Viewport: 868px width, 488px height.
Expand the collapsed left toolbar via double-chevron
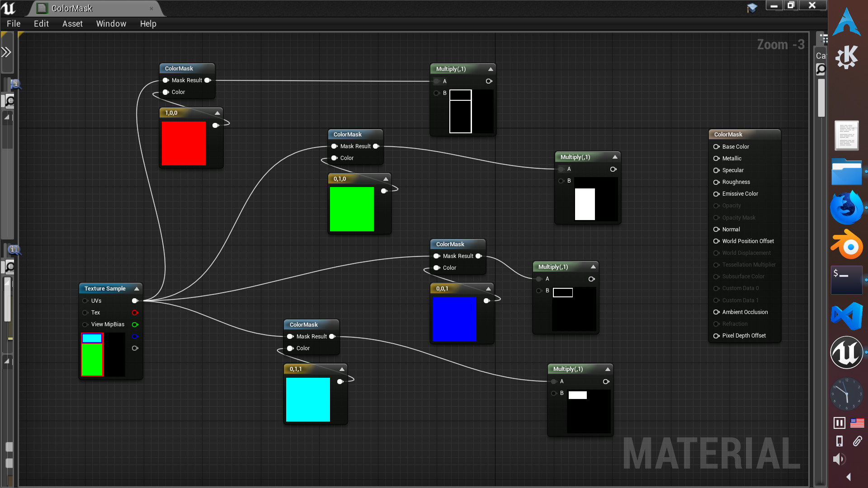click(6, 52)
